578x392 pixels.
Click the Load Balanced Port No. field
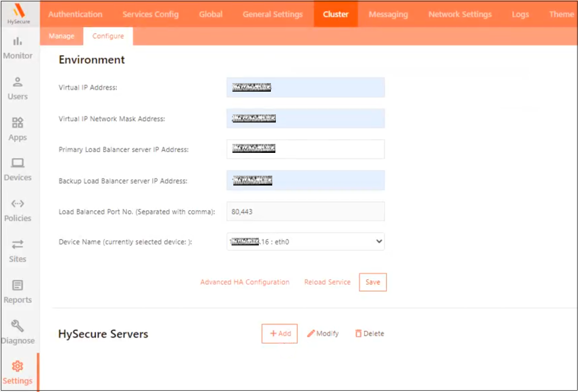[x=305, y=211]
